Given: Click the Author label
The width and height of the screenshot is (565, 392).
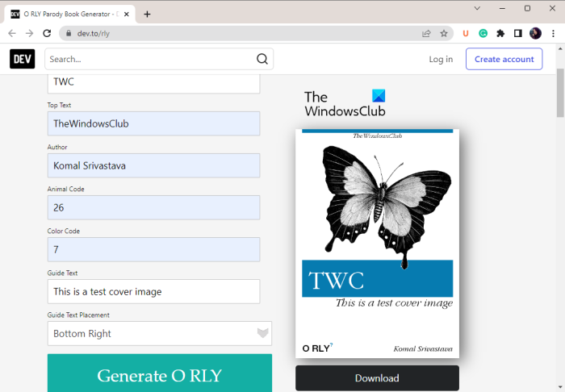Looking at the screenshot, I should (57, 147).
